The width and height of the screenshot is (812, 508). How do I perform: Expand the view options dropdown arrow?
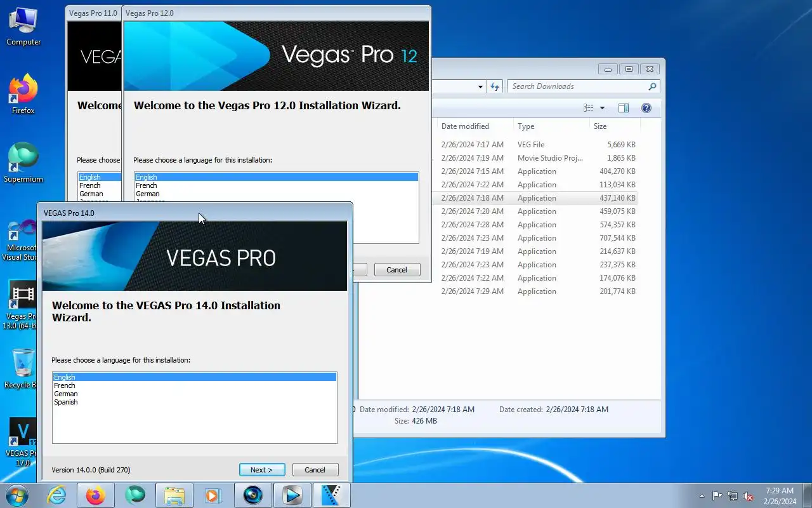click(x=602, y=108)
